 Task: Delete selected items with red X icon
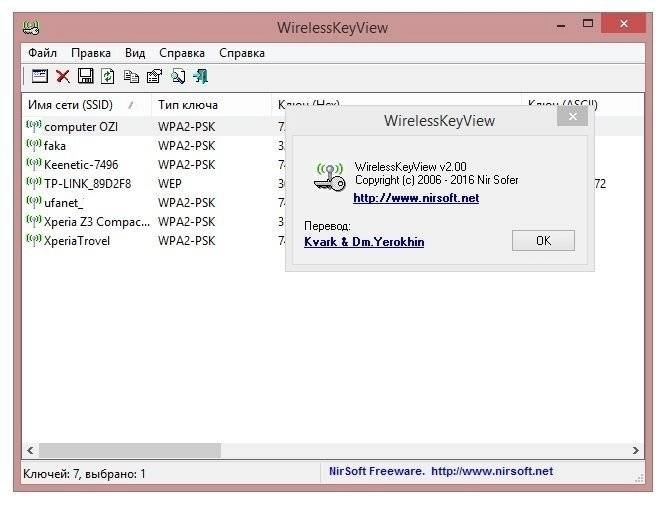(63, 76)
